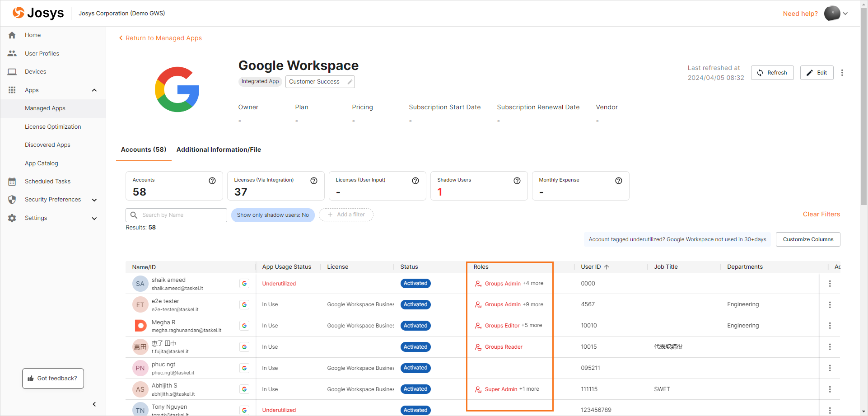Click the Refresh button
This screenshot has height=416, width=868.
coord(772,73)
